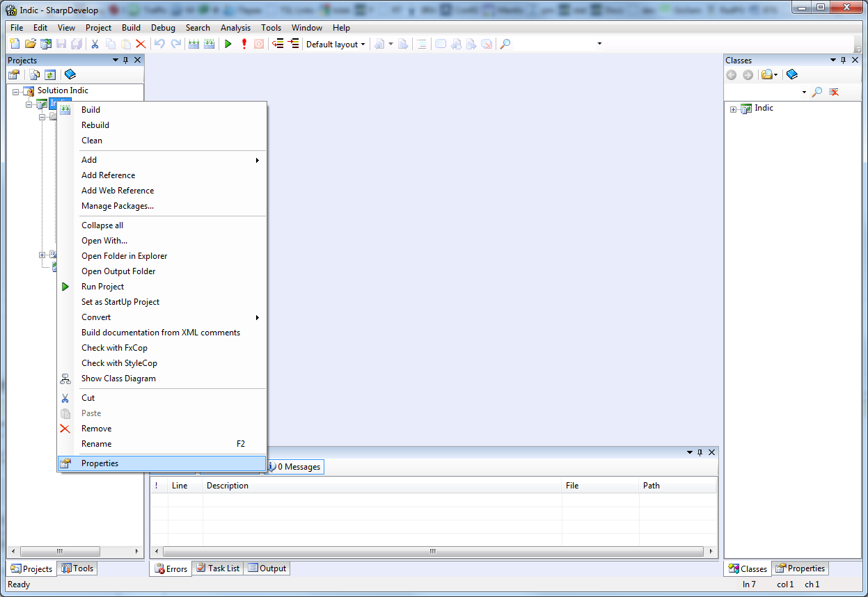This screenshot has width=868, height=597.
Task: Click the clear search icon in Classes panel
Action: 834,92
